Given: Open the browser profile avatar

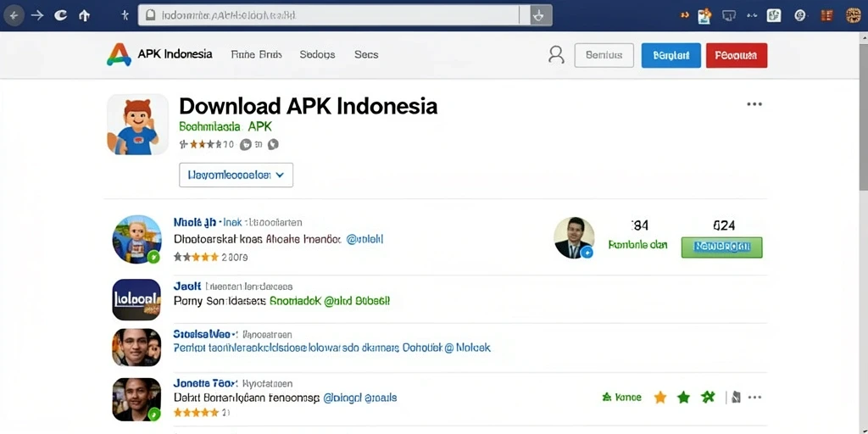Looking at the screenshot, I should [854, 15].
